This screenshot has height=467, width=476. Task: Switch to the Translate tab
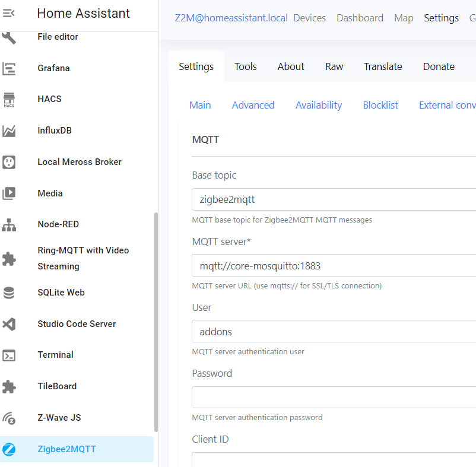coord(383,66)
